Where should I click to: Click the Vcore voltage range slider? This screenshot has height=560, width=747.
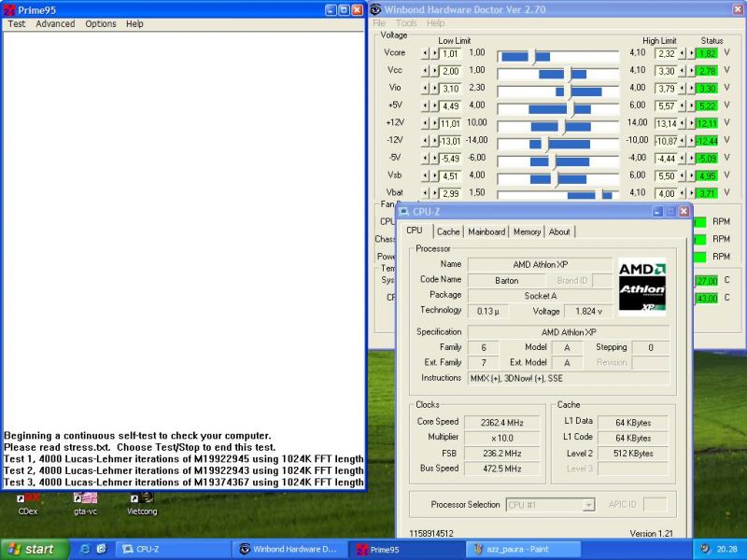pyautogui.click(x=557, y=57)
